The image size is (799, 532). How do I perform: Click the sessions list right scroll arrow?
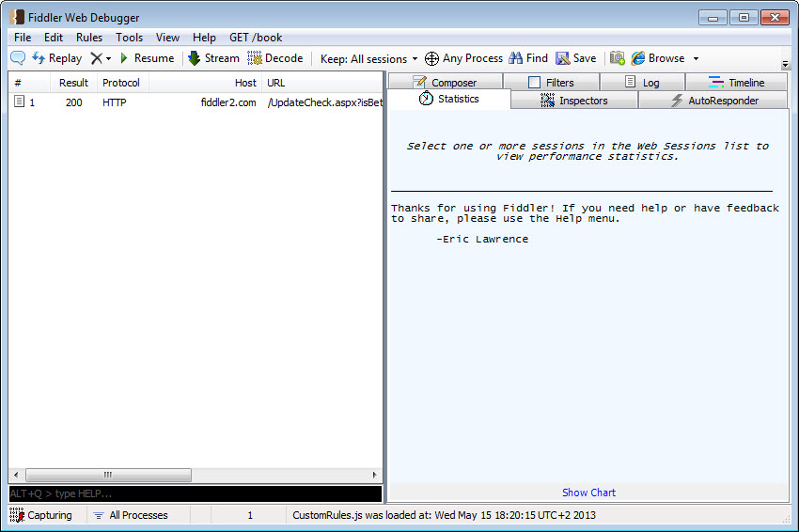pyautogui.click(x=374, y=475)
